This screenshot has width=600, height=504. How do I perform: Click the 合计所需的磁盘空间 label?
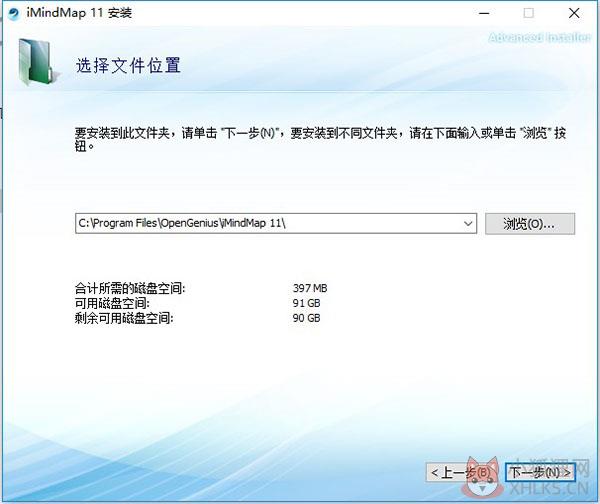point(130,288)
